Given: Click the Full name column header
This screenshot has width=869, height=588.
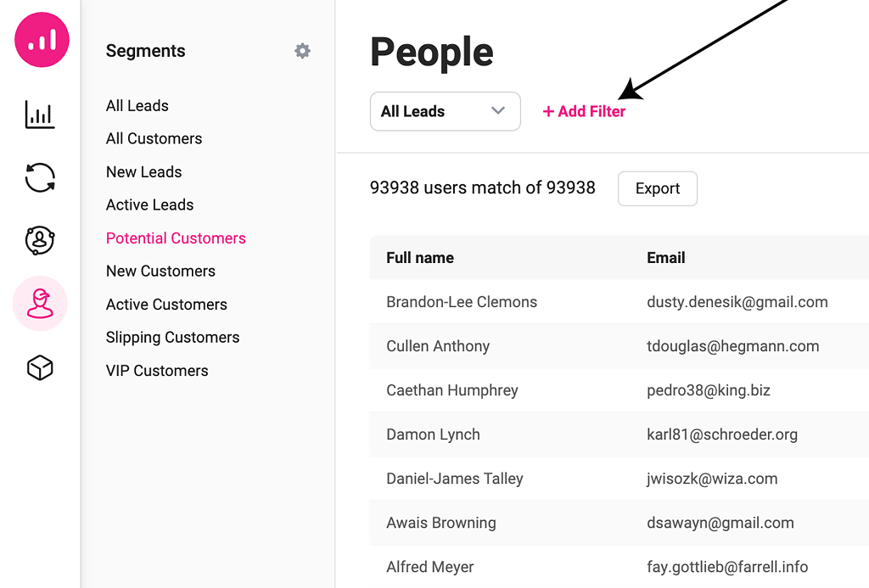Looking at the screenshot, I should 420,258.
